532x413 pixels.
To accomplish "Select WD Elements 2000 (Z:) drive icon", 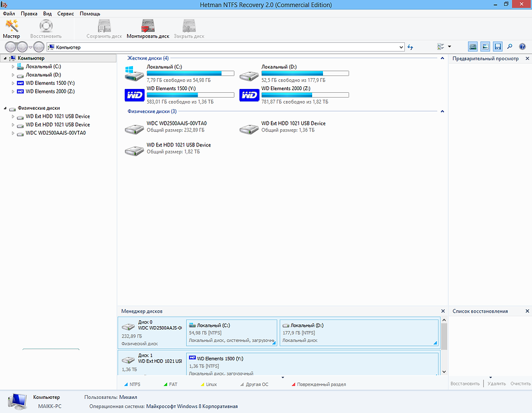I will coord(249,96).
